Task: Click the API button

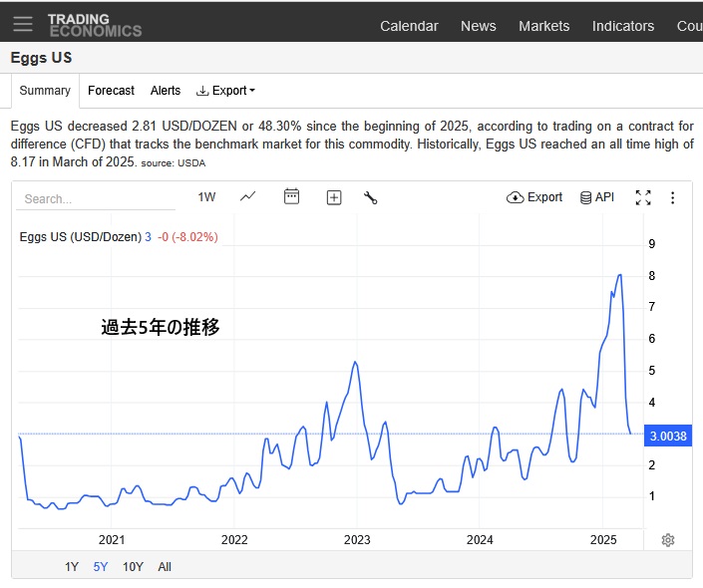Action: [597, 197]
